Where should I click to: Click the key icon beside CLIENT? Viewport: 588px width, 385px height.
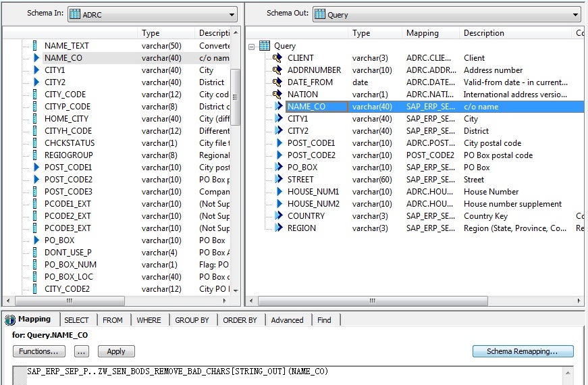pyautogui.click(x=277, y=58)
